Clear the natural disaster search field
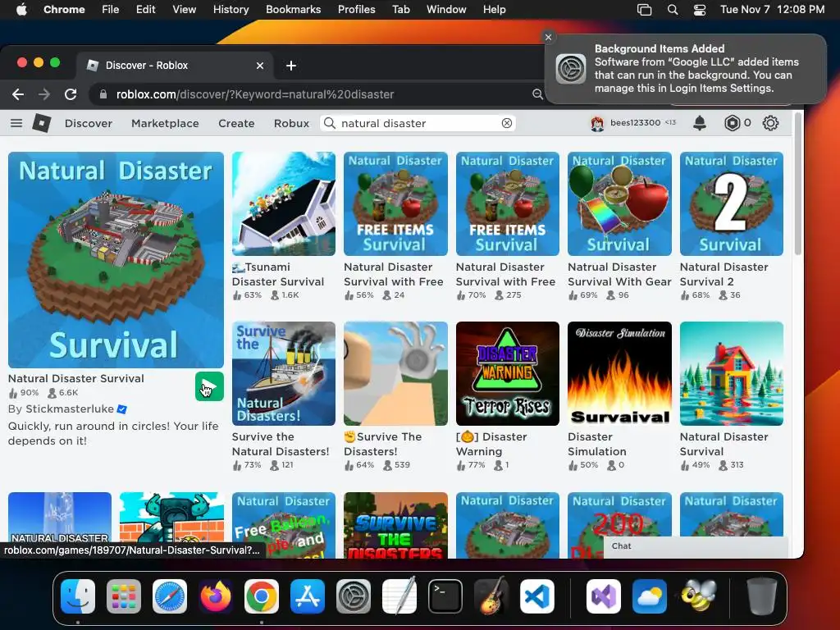This screenshot has width=840, height=630. [506, 123]
